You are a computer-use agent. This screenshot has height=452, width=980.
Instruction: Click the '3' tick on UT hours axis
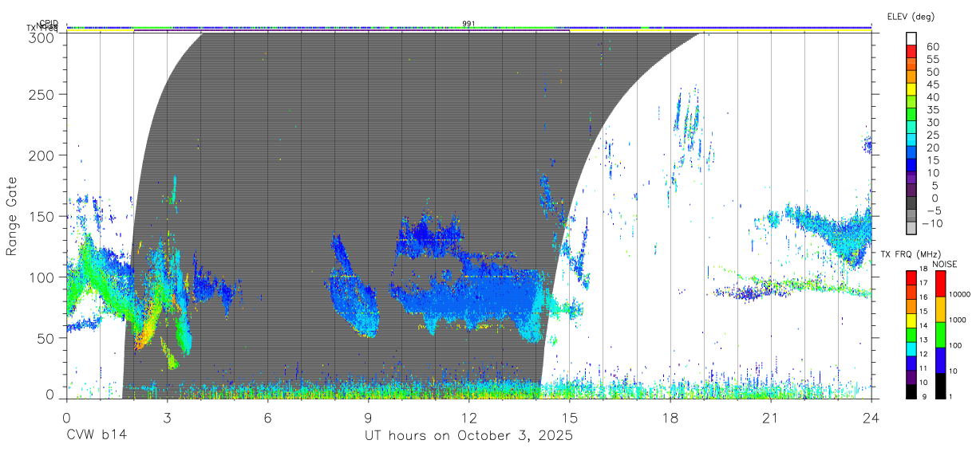[x=167, y=417]
